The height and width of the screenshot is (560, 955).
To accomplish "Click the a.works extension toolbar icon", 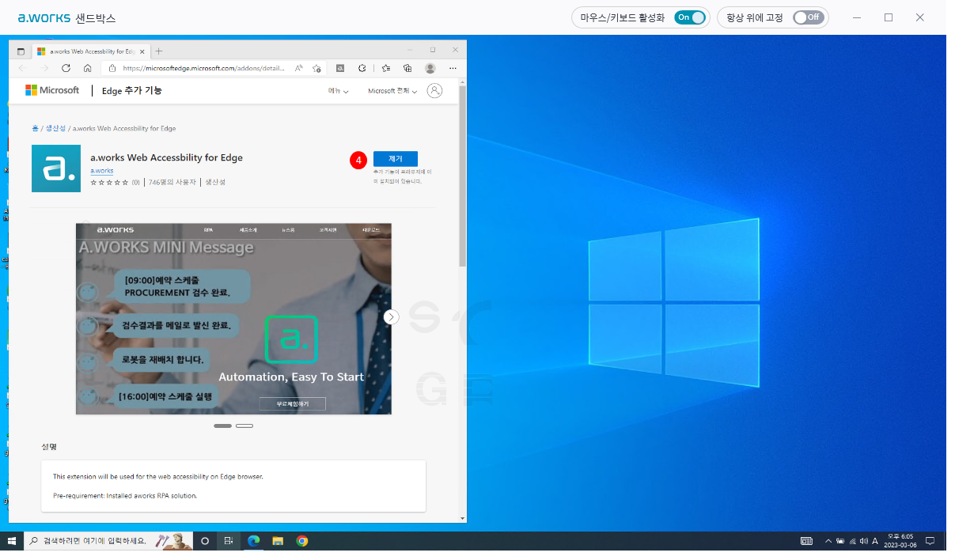I will pos(339,68).
